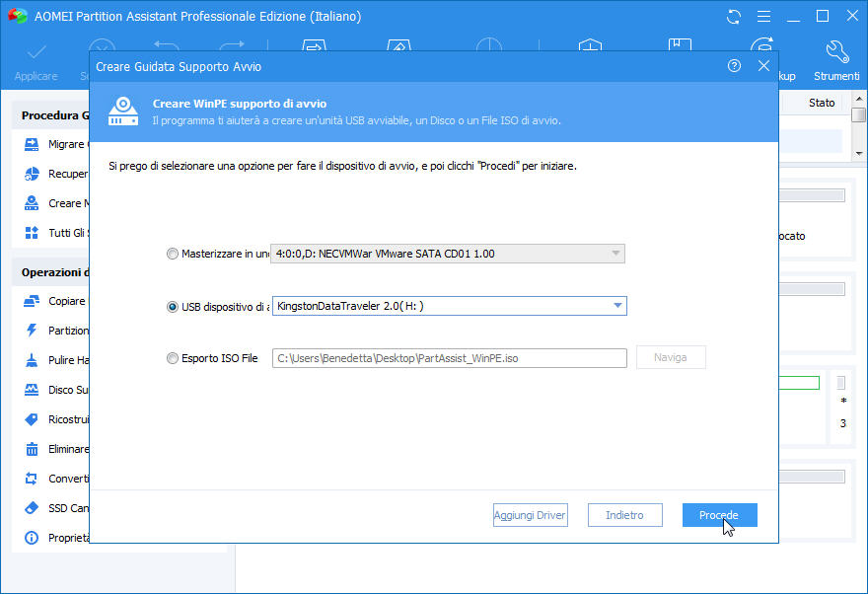Viewport: 868px width, 594px height.
Task: Click the SSD Cancellazione eraser icon
Action: point(32,507)
